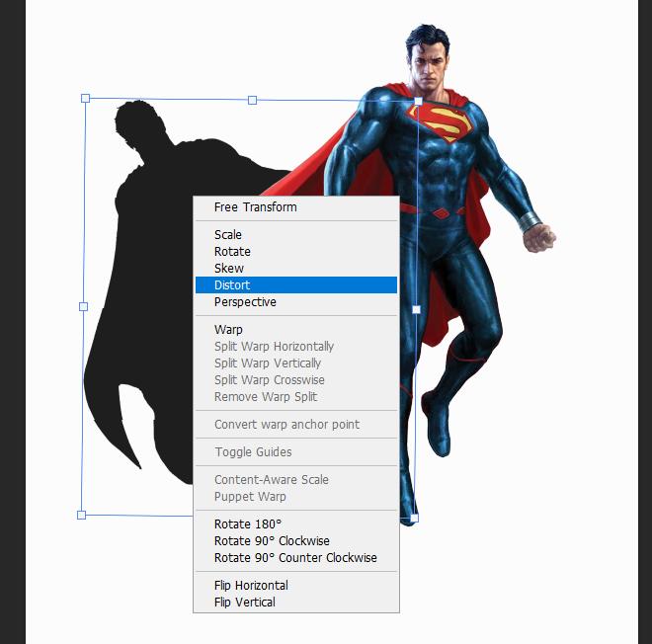Choose the Skew transform mode

(x=296, y=268)
